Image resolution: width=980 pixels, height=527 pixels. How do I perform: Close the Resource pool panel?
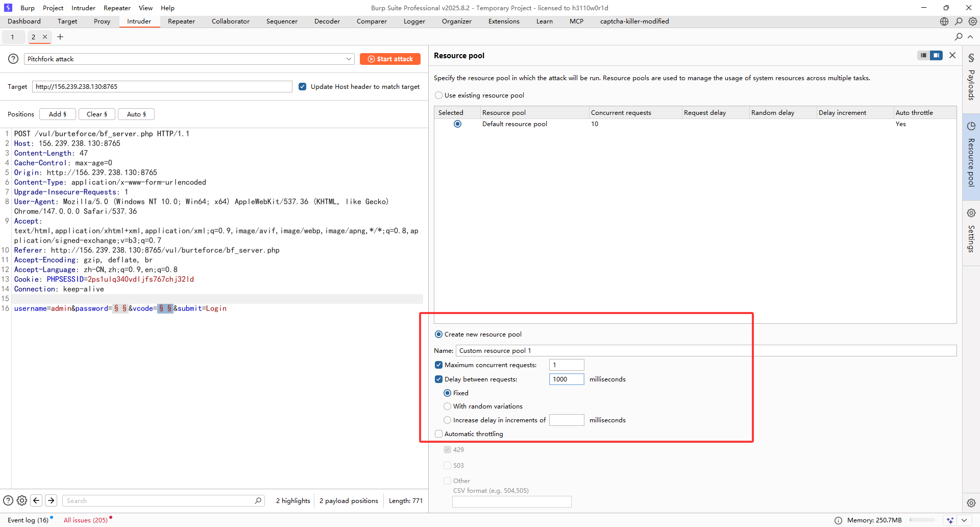pos(952,55)
